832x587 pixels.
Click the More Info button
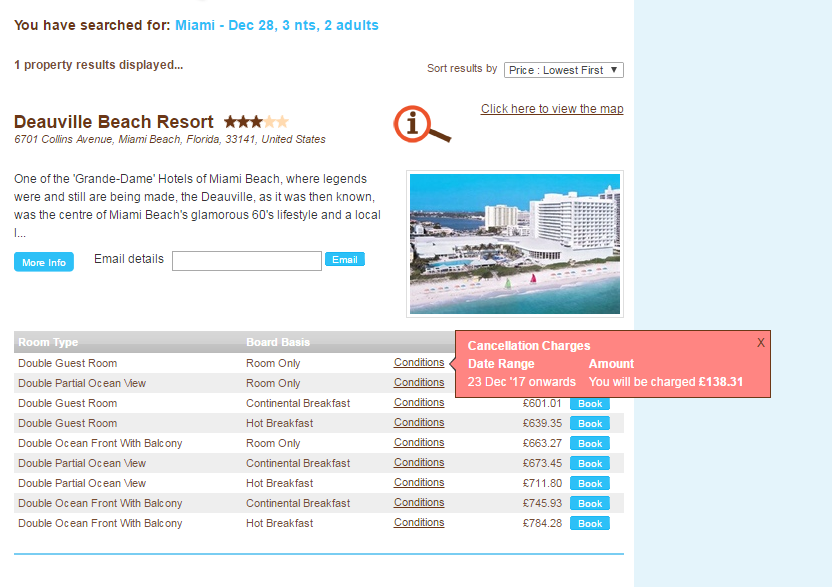click(x=44, y=262)
